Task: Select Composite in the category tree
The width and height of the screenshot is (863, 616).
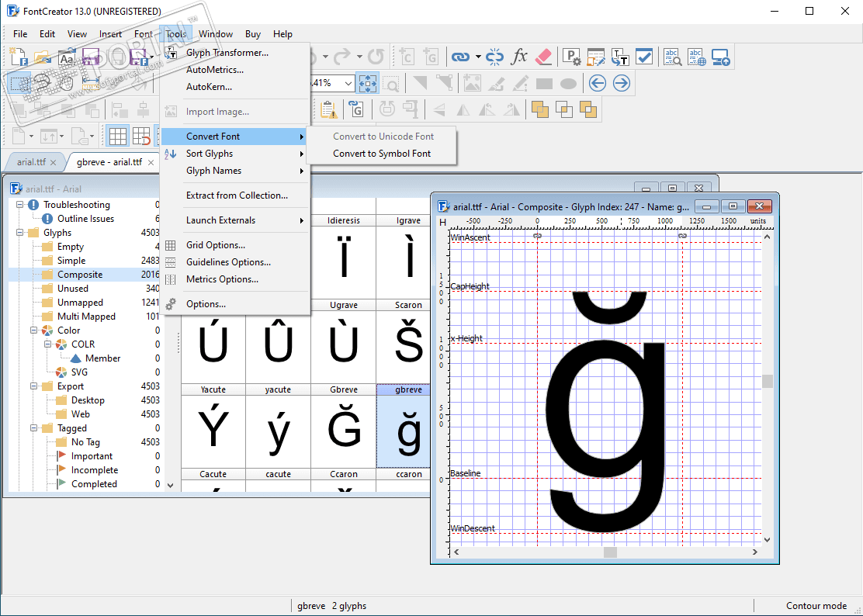Action: point(80,275)
